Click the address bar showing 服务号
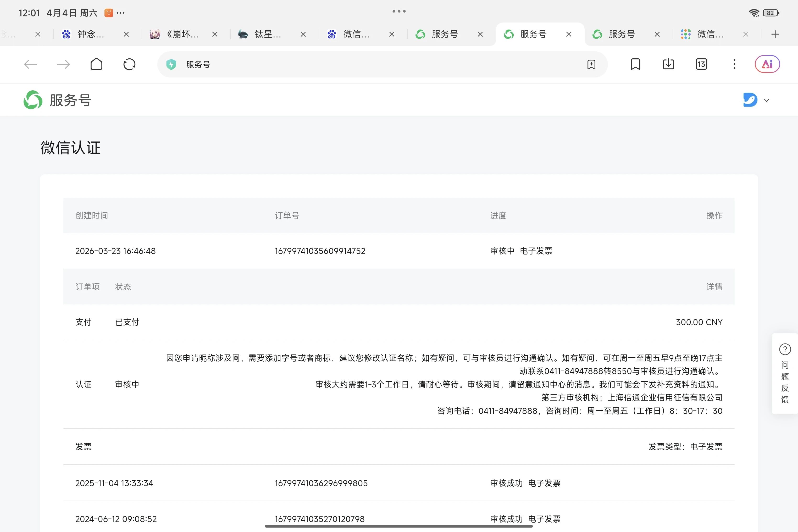 373,64
